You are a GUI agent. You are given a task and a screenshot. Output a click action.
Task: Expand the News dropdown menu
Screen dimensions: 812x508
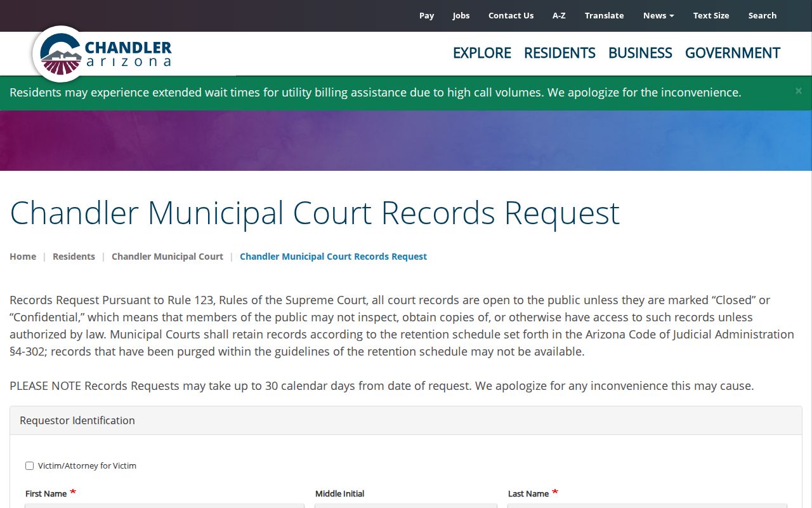coord(658,15)
